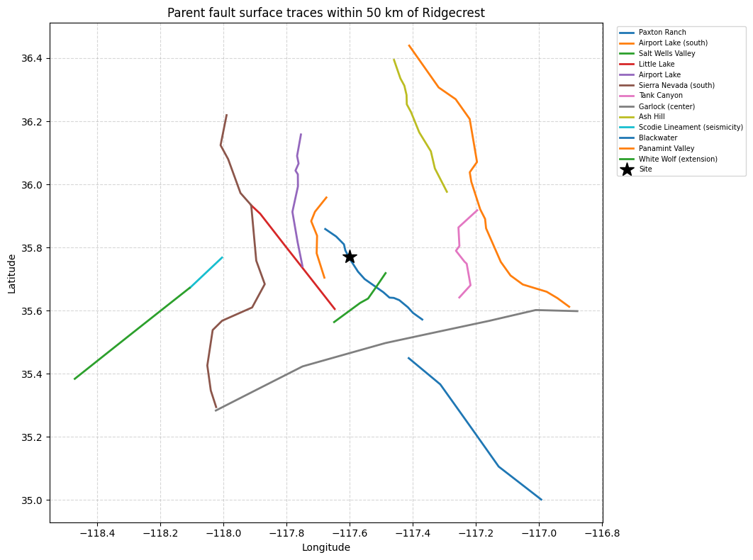Click the gray Garlock fault trace

click(384, 343)
